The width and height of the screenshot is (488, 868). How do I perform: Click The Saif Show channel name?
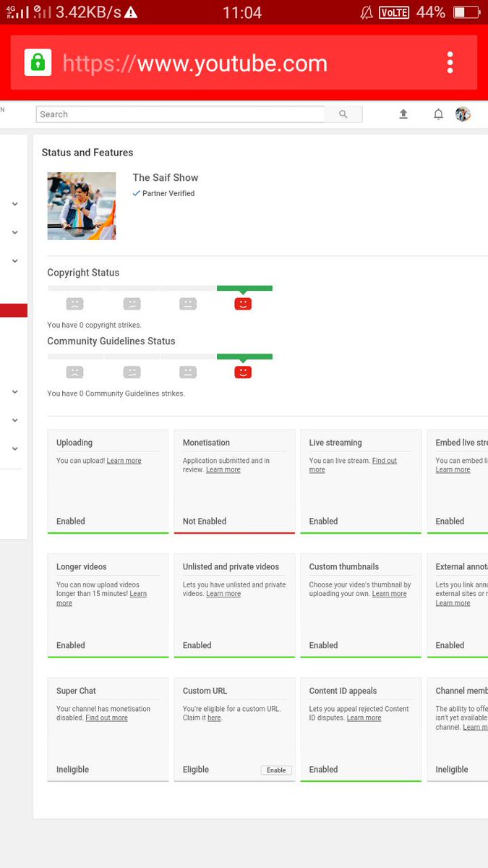coord(166,177)
